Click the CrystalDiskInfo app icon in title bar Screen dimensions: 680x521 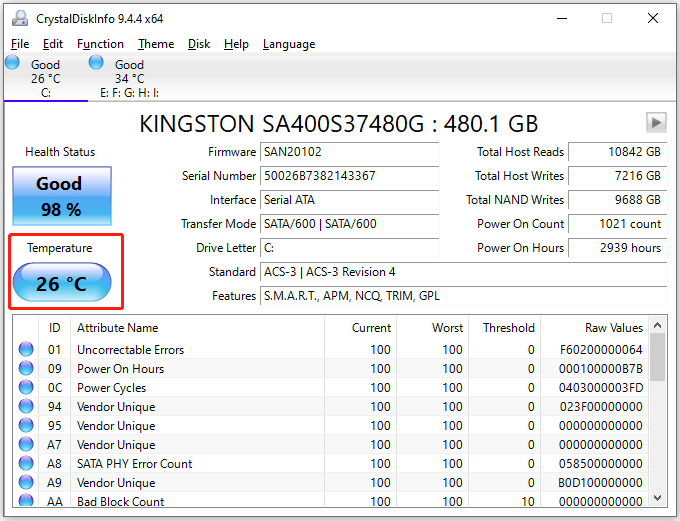click(20, 19)
